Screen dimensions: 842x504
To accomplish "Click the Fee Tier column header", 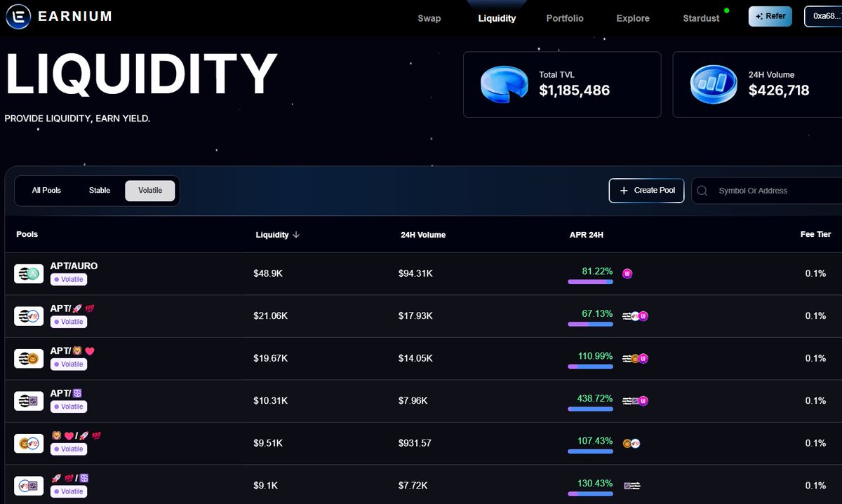I will (816, 235).
